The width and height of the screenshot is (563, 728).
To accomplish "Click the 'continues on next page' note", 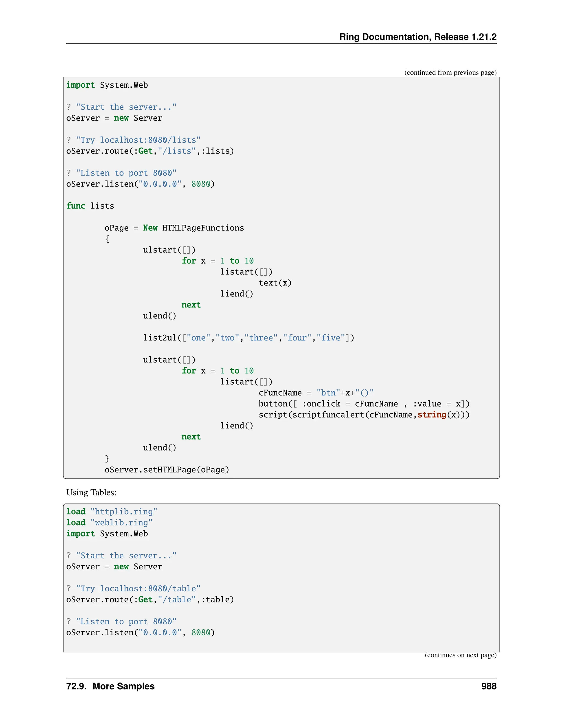I will (x=460, y=655).
